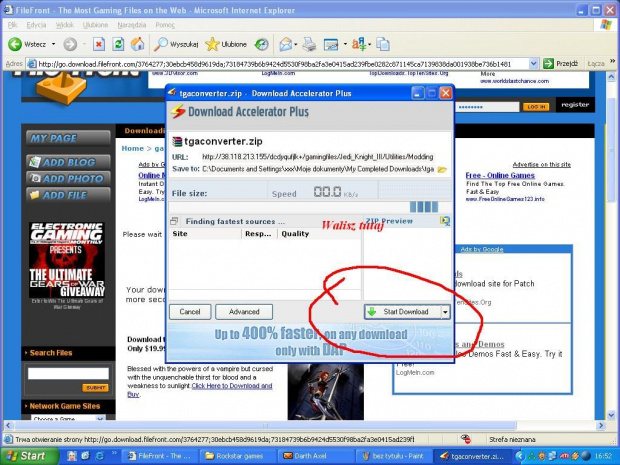Click the red Stop loading icon
This screenshot has width=620, height=465.
click(99, 44)
